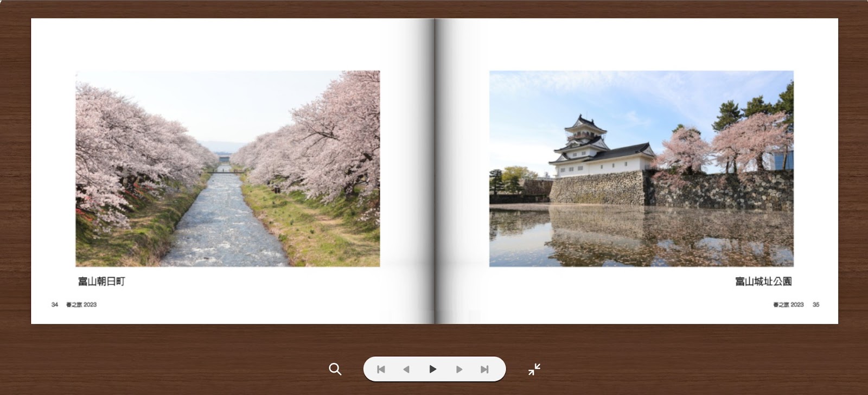This screenshot has width=868, height=395.
Task: Exit fullscreen with collapse arrows icon
Action: pos(534,369)
